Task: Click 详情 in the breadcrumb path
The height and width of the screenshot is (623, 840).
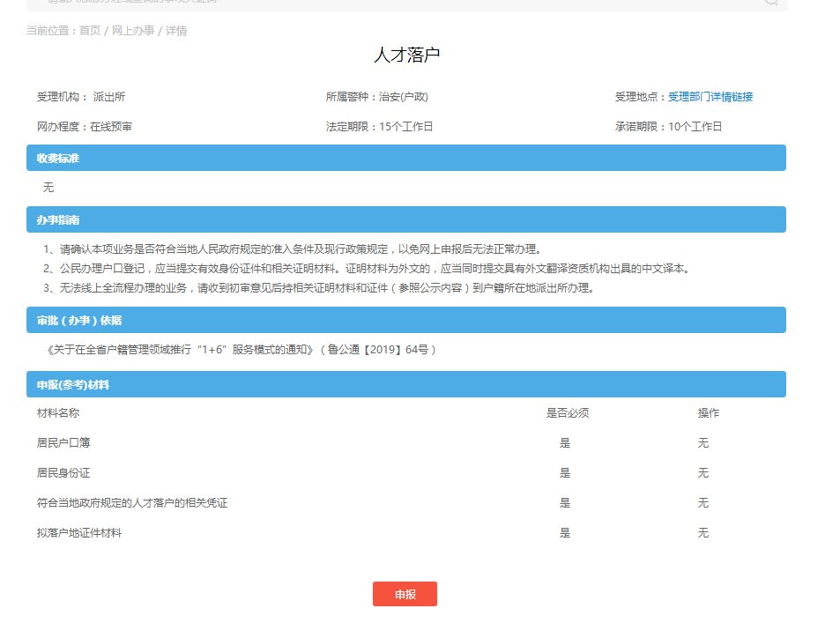Action: pyautogui.click(x=175, y=31)
